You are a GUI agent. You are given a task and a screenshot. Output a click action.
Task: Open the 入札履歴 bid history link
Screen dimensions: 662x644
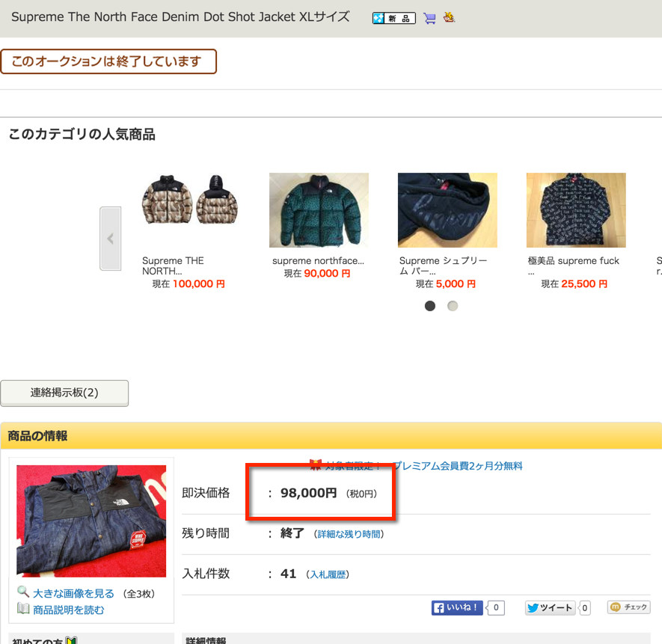click(x=328, y=574)
